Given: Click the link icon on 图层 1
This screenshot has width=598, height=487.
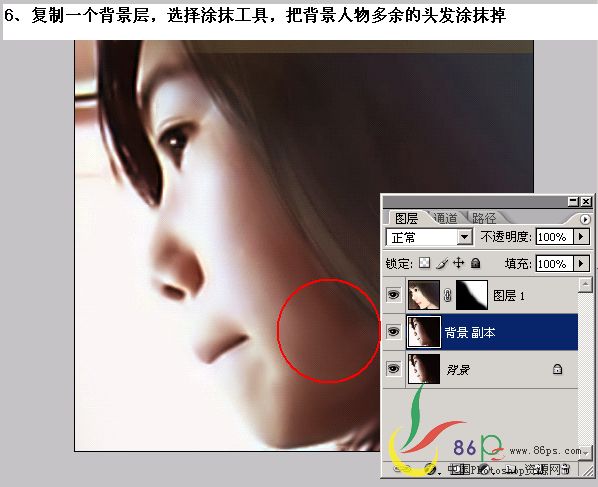Looking at the screenshot, I should pos(448,295).
